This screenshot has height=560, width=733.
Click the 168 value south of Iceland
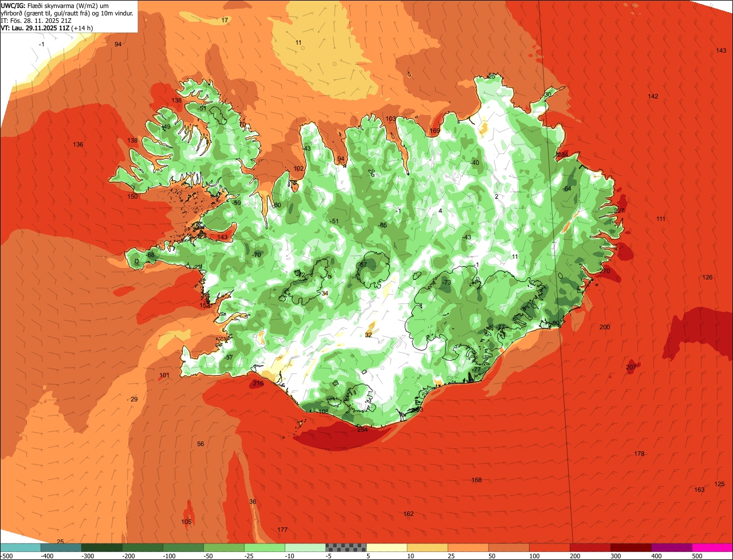point(476,480)
